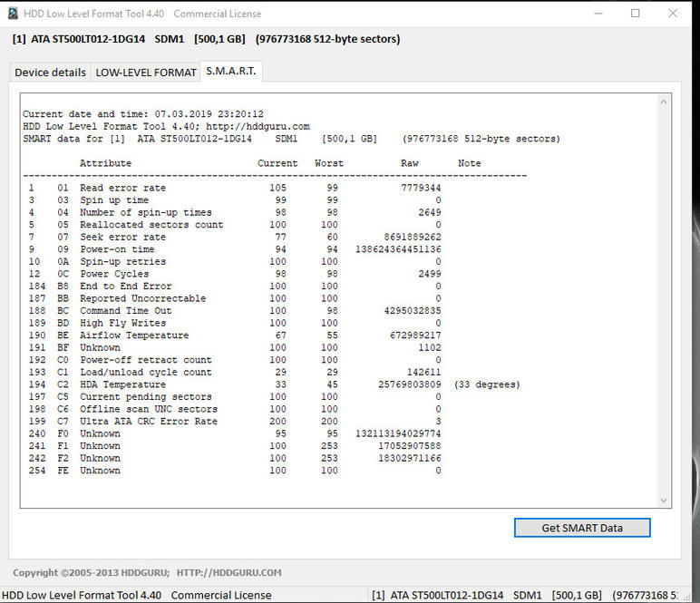The height and width of the screenshot is (603, 700).
Task: Click the Number of spin-up times row
Action: [235, 212]
